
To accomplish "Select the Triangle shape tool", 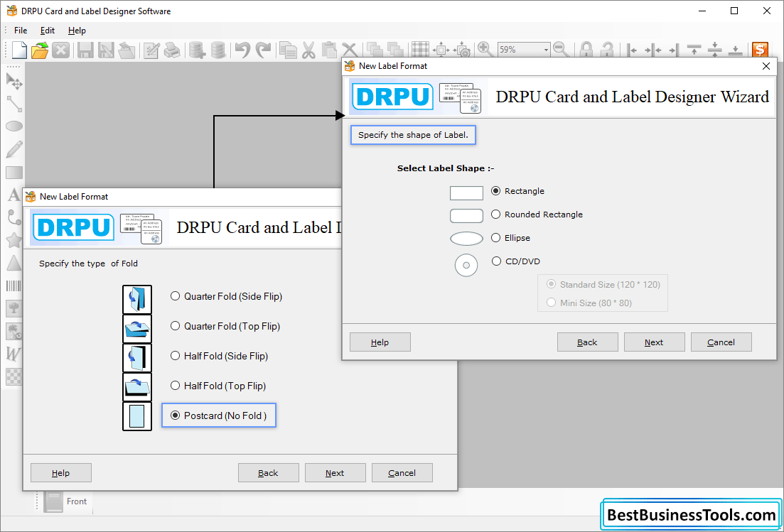I will point(14,263).
